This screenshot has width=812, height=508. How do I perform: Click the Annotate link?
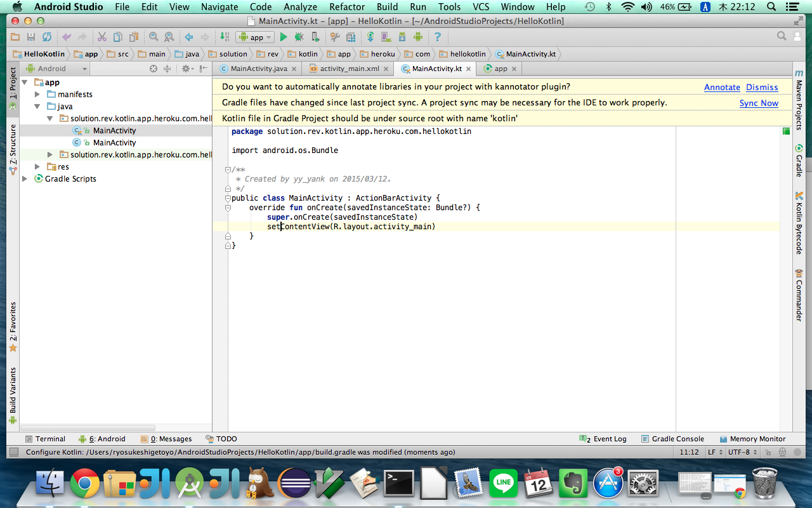click(x=722, y=87)
